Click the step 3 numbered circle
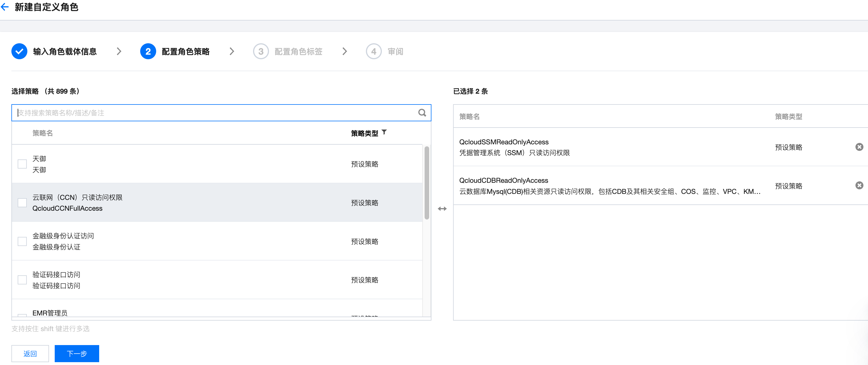 click(x=260, y=52)
